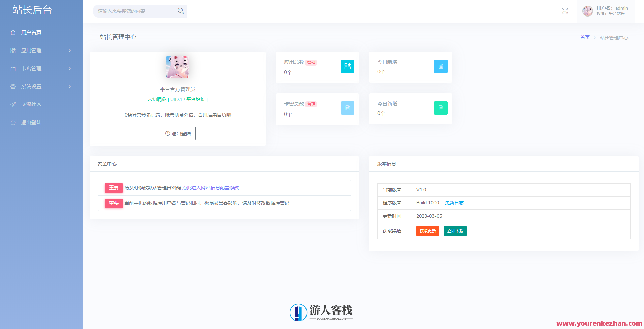Expand the 系统设置 sidebar section
This screenshot has width=644, height=329.
coord(41,86)
